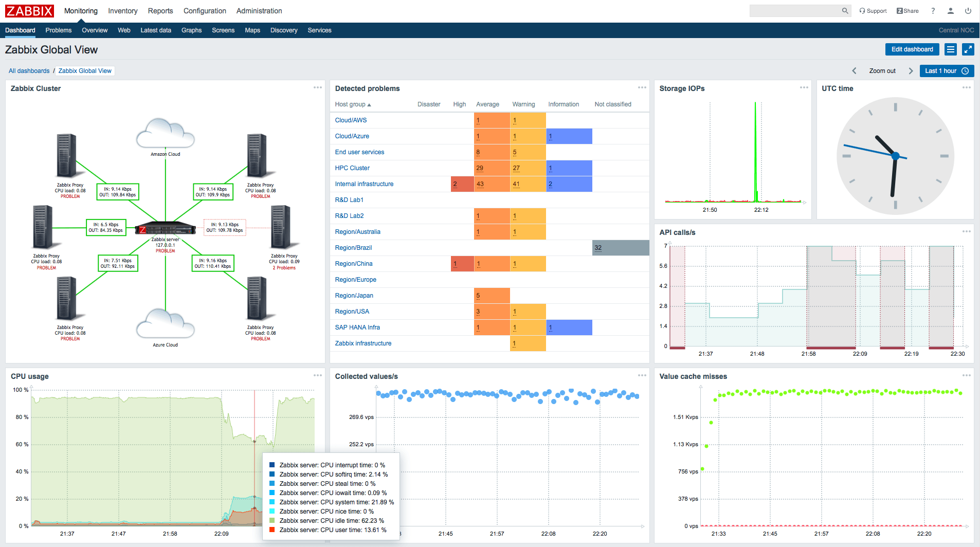Screen dimensions: 980x547
Task: Open Value cache misses widget options menu
Action: [x=967, y=375]
